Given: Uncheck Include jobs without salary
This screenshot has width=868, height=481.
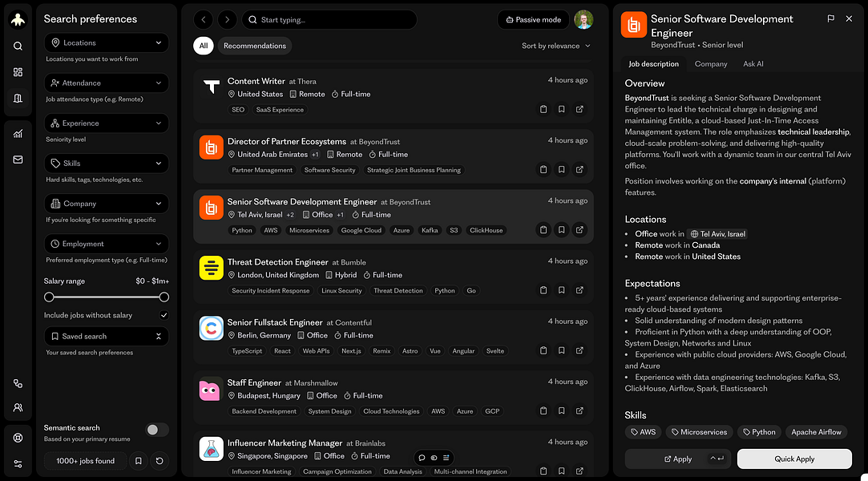Looking at the screenshot, I should [164, 316].
